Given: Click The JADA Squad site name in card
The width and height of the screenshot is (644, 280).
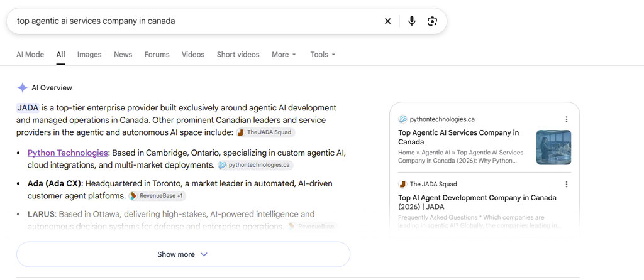Looking at the screenshot, I should 433,184.
